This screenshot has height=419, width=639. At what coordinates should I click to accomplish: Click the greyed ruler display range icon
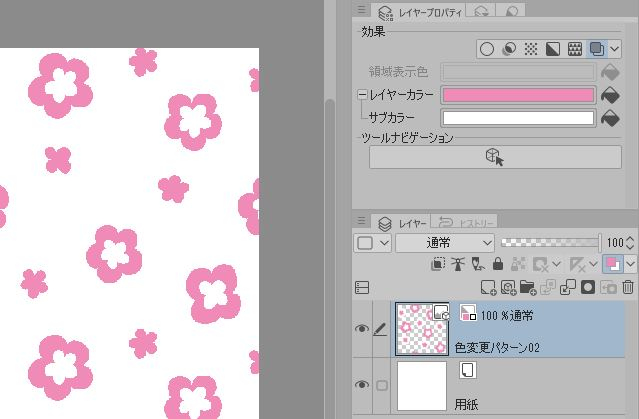pos(577,265)
